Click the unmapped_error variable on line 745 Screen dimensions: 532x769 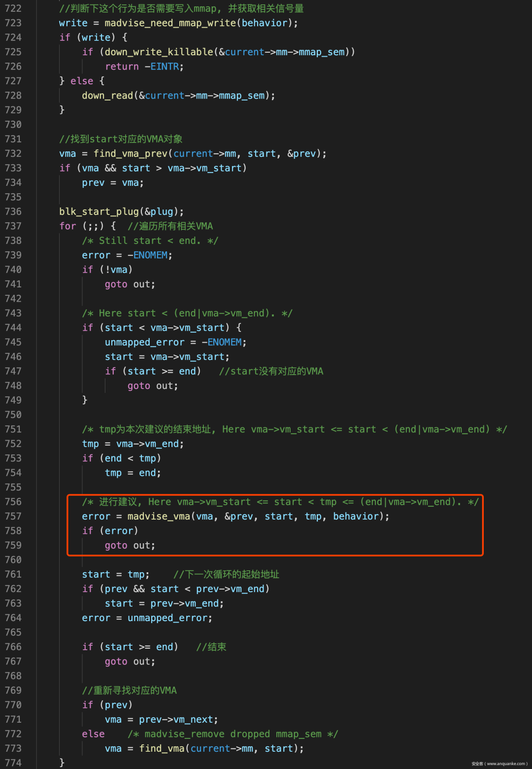pyautogui.click(x=144, y=343)
